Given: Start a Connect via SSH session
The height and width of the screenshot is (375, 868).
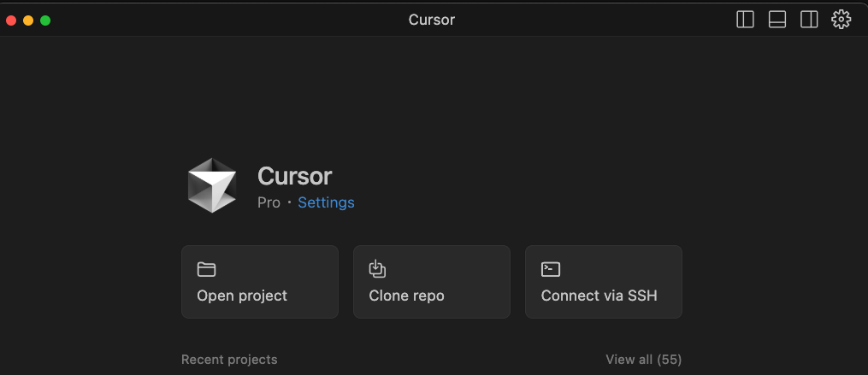Looking at the screenshot, I should [x=604, y=282].
